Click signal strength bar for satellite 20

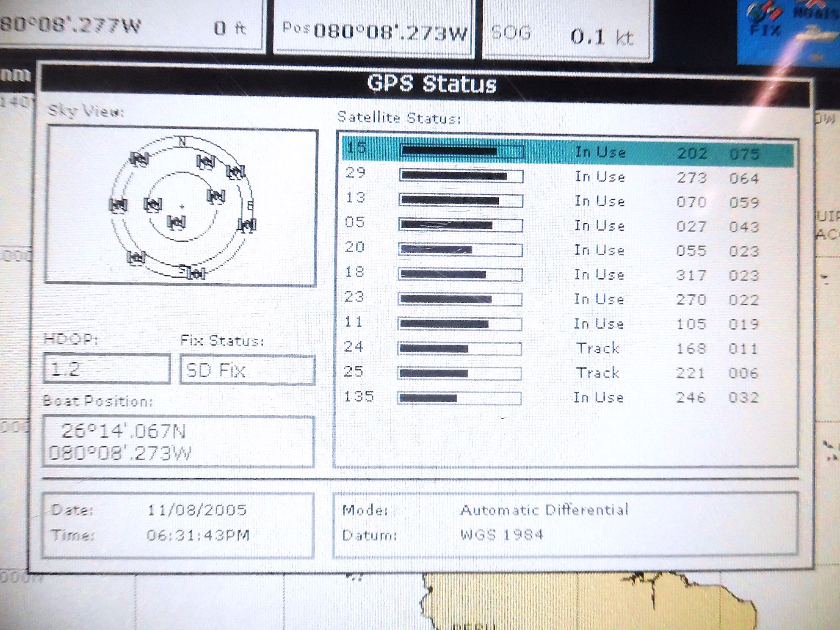461,250
